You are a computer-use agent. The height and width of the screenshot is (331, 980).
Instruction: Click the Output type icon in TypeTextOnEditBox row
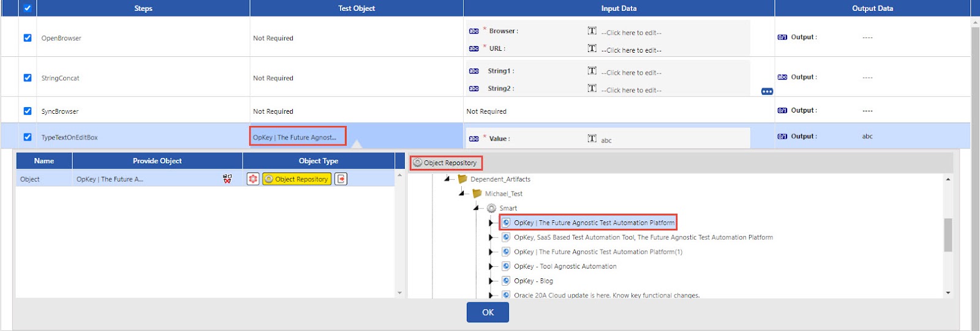click(782, 136)
